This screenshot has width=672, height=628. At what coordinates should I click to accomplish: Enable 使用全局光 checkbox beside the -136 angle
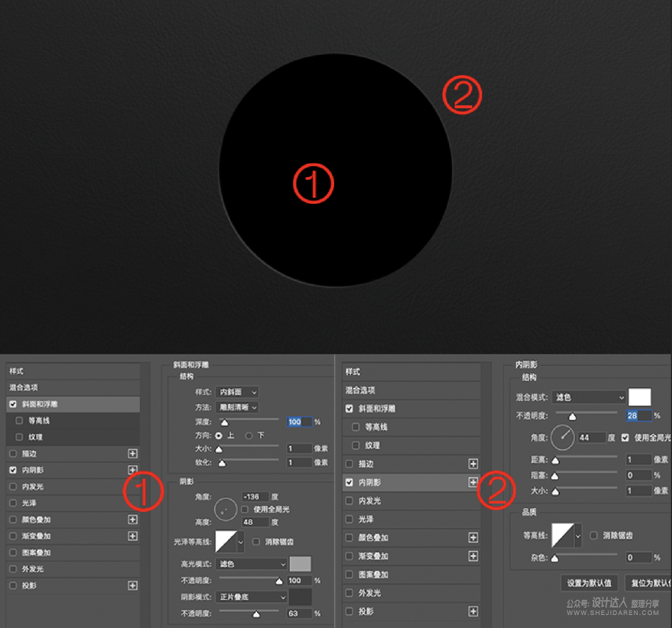click(x=245, y=509)
